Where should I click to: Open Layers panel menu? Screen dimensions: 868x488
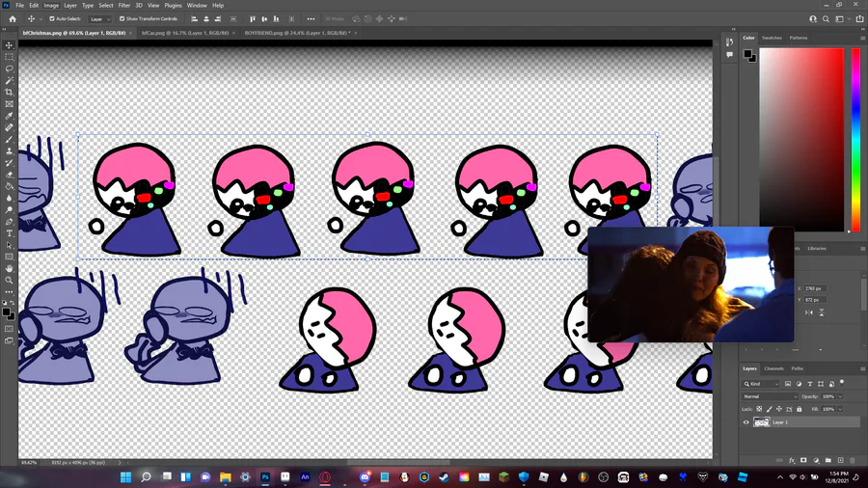pyautogui.click(x=862, y=368)
